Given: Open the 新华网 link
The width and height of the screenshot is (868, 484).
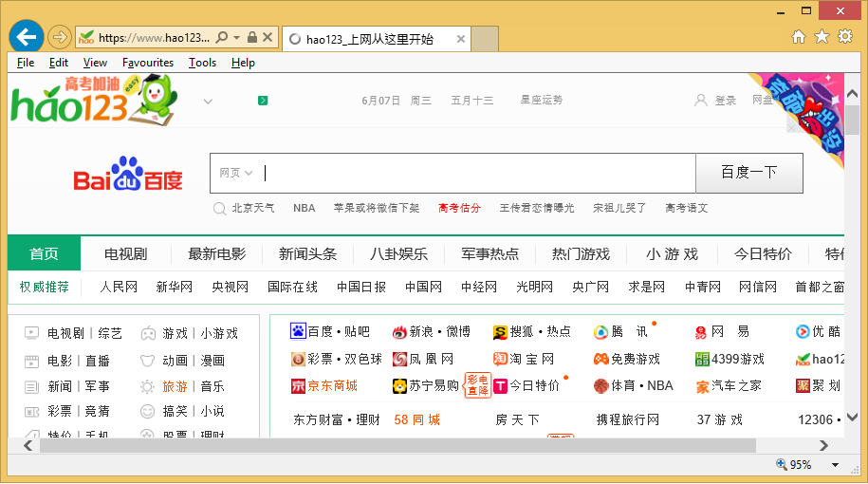Looking at the screenshot, I should click(175, 287).
